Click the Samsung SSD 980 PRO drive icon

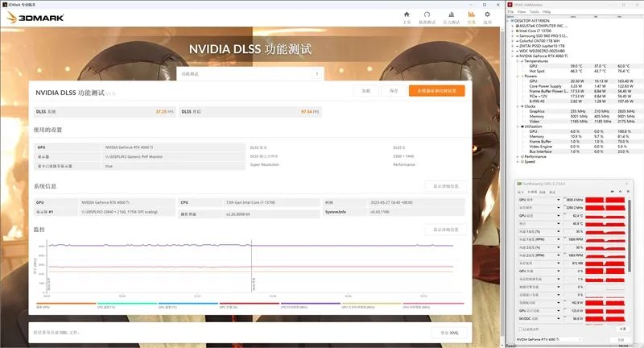pos(517,35)
